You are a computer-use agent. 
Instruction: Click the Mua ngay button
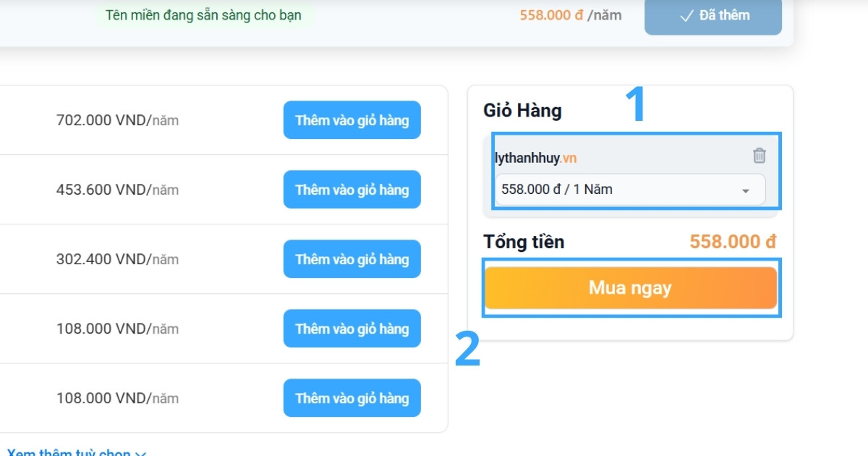(631, 287)
